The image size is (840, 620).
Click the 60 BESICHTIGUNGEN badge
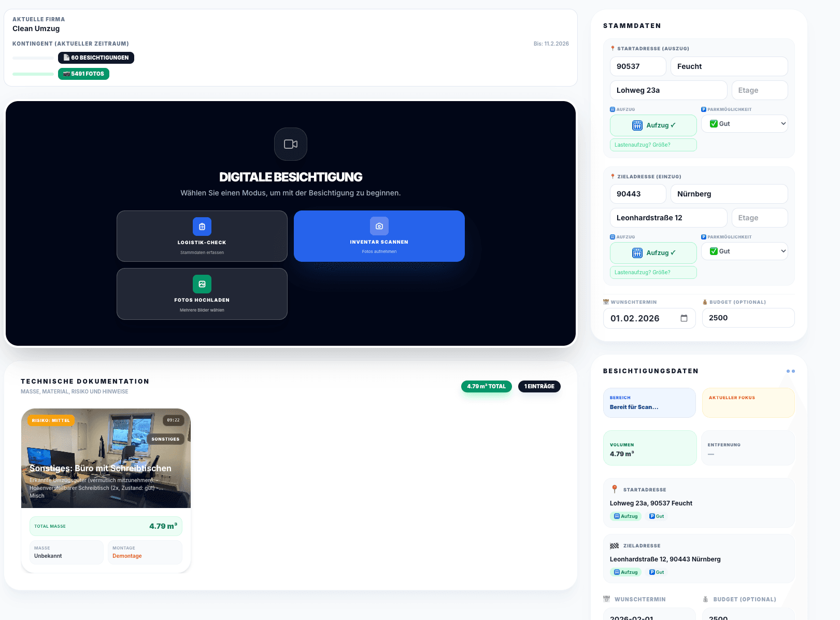coord(96,58)
